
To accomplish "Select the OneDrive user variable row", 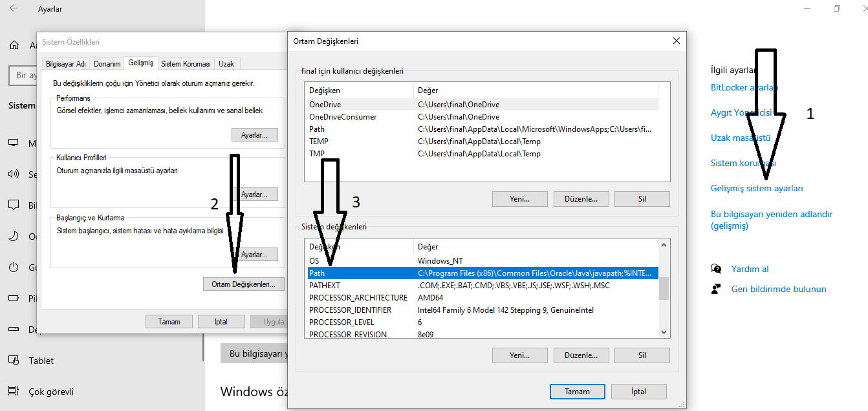I will pos(483,104).
